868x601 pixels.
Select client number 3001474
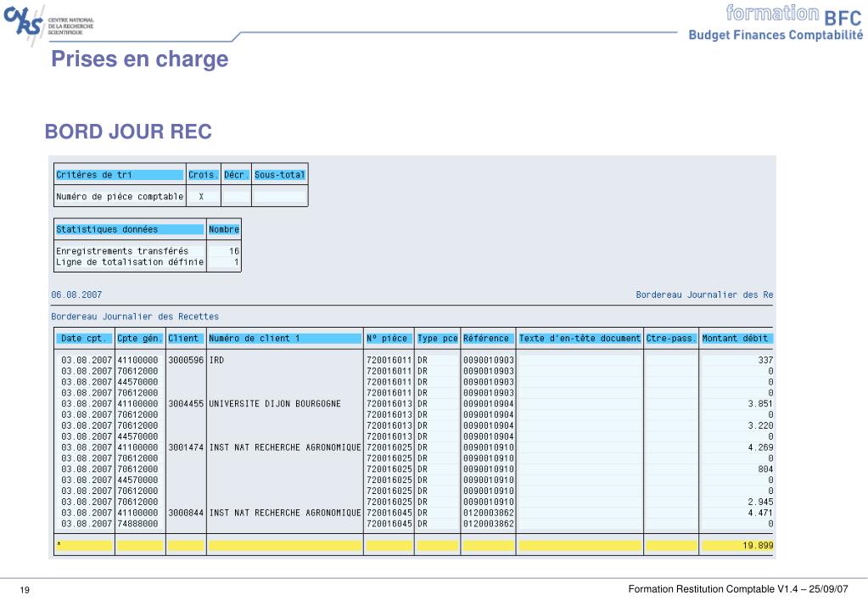pos(186,447)
